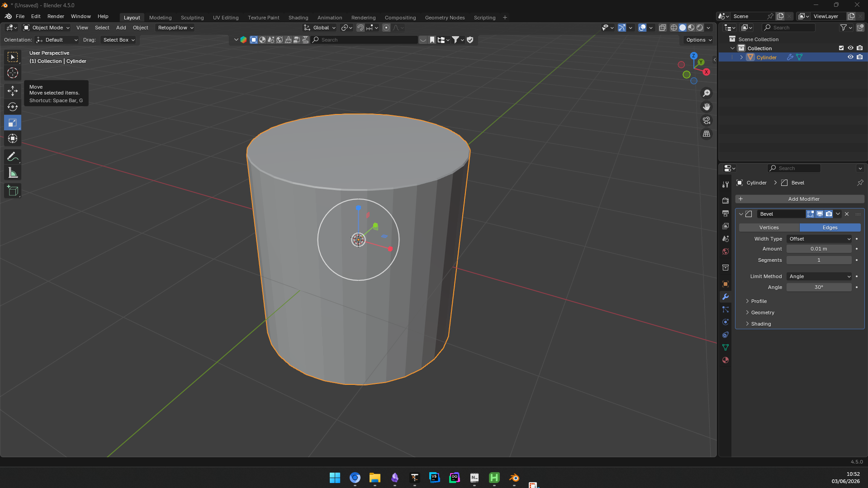Select the Annotate pencil tool

coord(13,157)
